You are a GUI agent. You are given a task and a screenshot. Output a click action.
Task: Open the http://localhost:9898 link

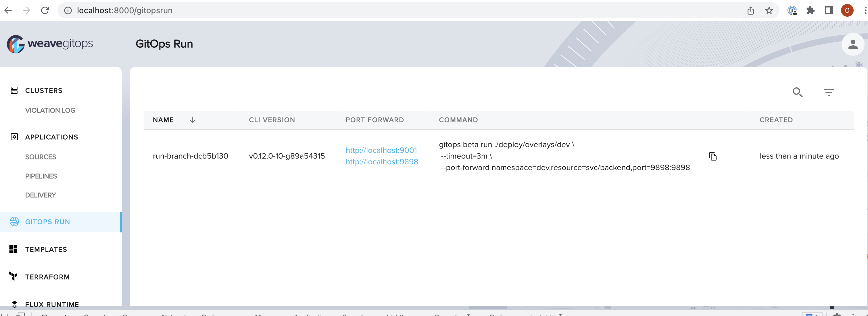[382, 162]
